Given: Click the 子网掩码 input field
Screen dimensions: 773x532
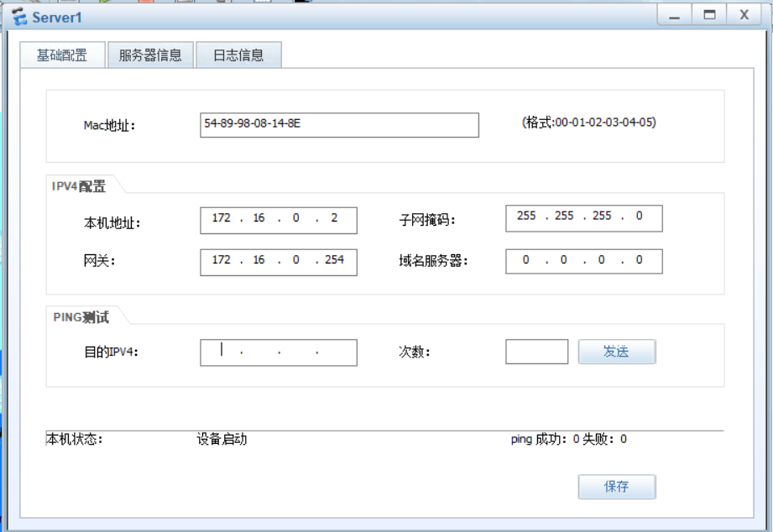Looking at the screenshot, I should click(583, 218).
